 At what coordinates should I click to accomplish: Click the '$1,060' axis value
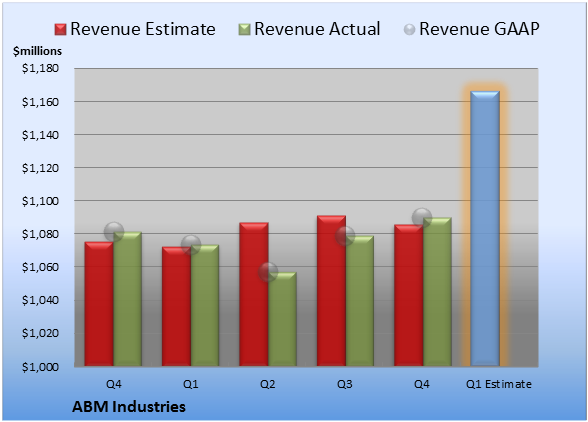point(40,267)
